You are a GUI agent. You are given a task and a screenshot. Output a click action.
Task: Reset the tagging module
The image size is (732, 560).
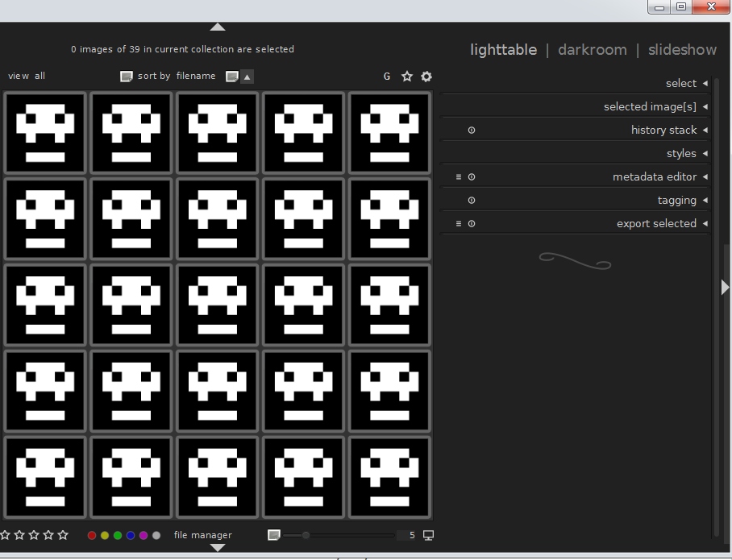coord(472,200)
